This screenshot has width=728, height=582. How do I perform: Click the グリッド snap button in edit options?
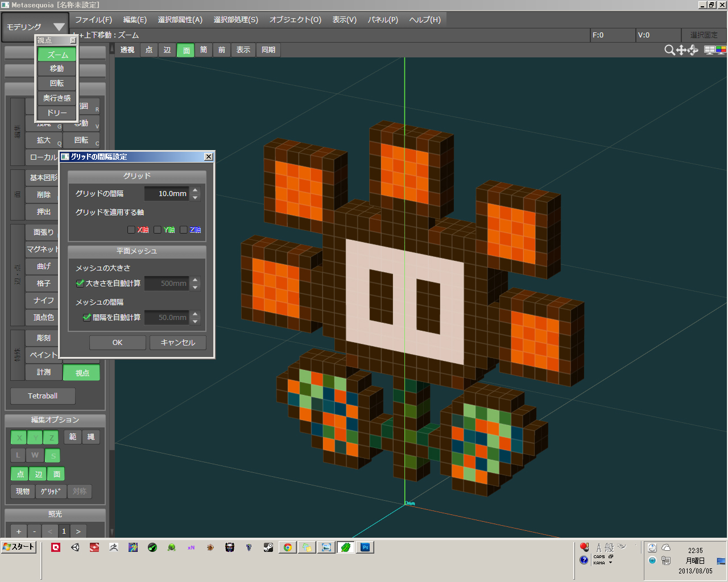(x=51, y=492)
